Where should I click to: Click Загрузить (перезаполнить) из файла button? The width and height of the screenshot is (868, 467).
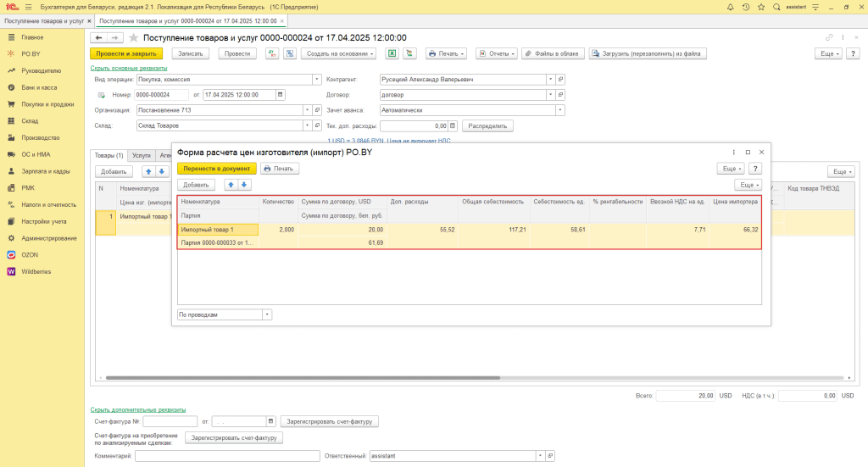[x=647, y=53]
